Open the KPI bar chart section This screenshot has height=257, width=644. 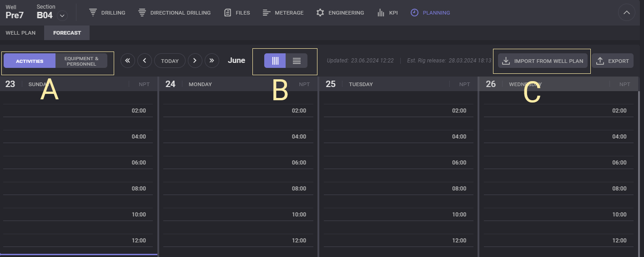387,13
